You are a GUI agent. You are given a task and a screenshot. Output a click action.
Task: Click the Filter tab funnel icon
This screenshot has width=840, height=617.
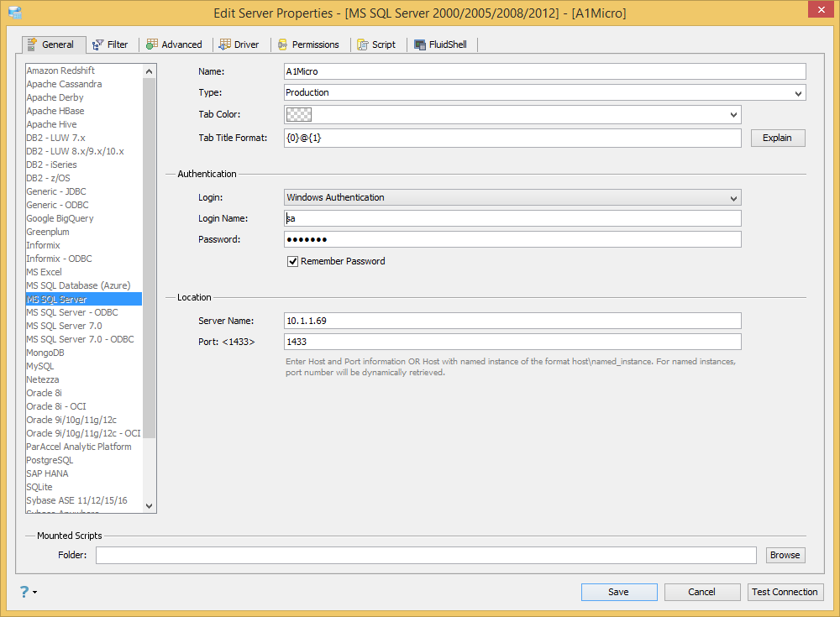pyautogui.click(x=97, y=45)
